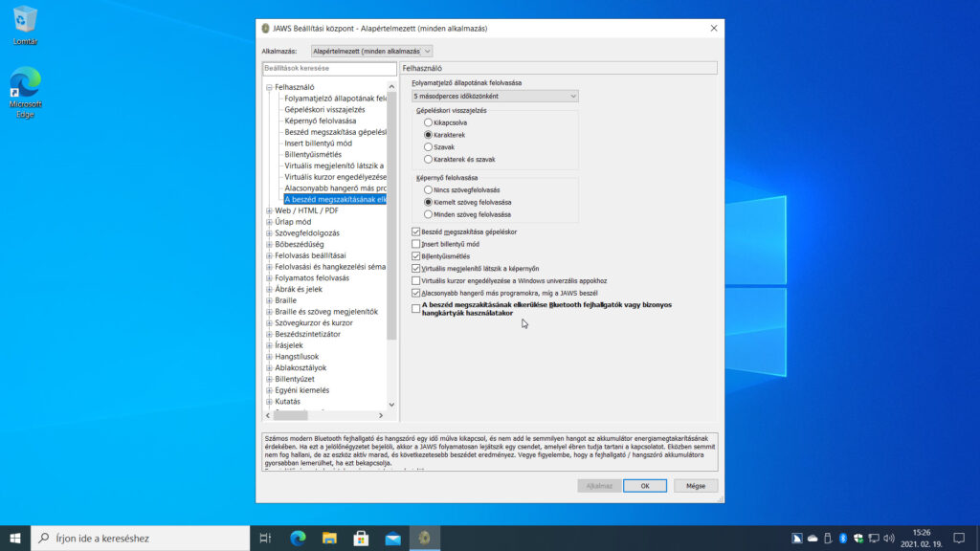The image size is (980, 551).
Task: Expand the Billentyűzet tree node
Action: tap(269, 379)
